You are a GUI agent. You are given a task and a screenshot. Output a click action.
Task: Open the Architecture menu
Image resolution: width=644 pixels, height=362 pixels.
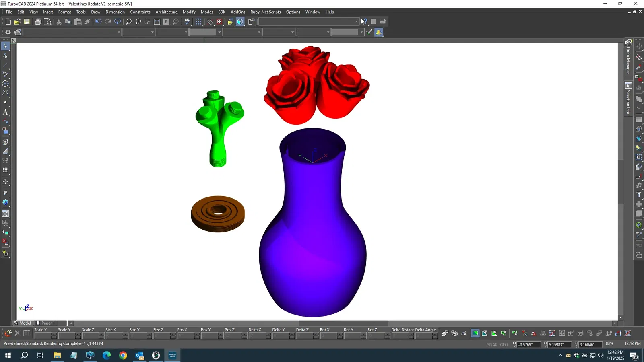pos(166,12)
